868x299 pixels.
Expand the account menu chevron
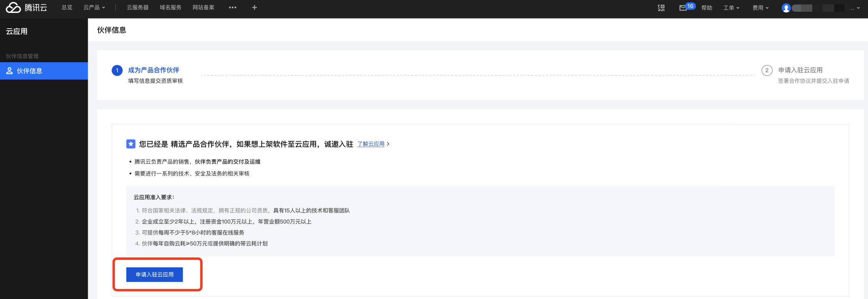[x=858, y=8]
